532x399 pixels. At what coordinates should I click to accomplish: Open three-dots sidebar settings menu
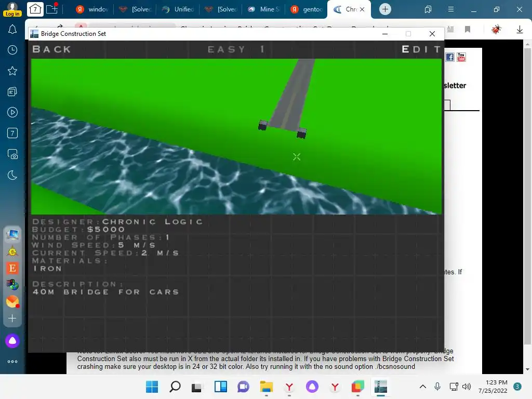point(12,362)
